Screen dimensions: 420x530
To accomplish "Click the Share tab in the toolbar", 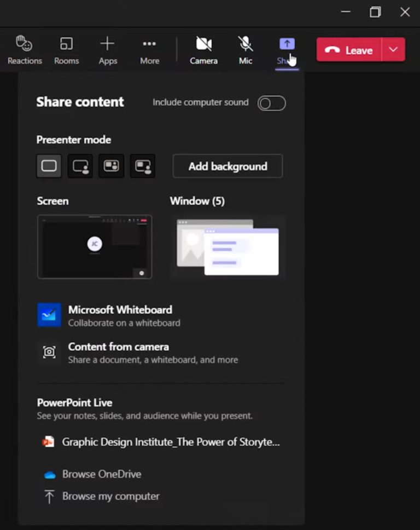I will [287, 48].
